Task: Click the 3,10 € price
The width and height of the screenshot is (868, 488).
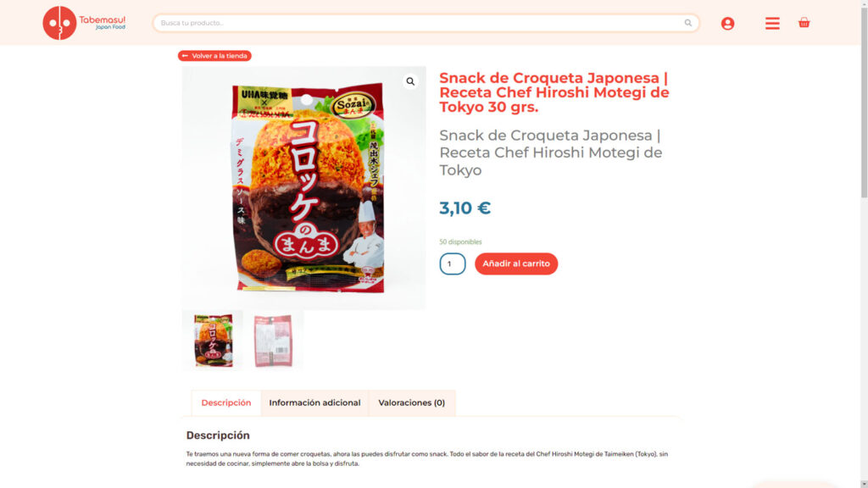Action: [x=465, y=208]
